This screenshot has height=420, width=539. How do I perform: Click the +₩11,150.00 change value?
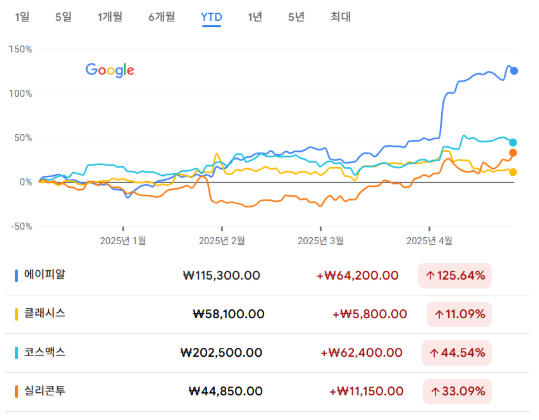click(366, 391)
